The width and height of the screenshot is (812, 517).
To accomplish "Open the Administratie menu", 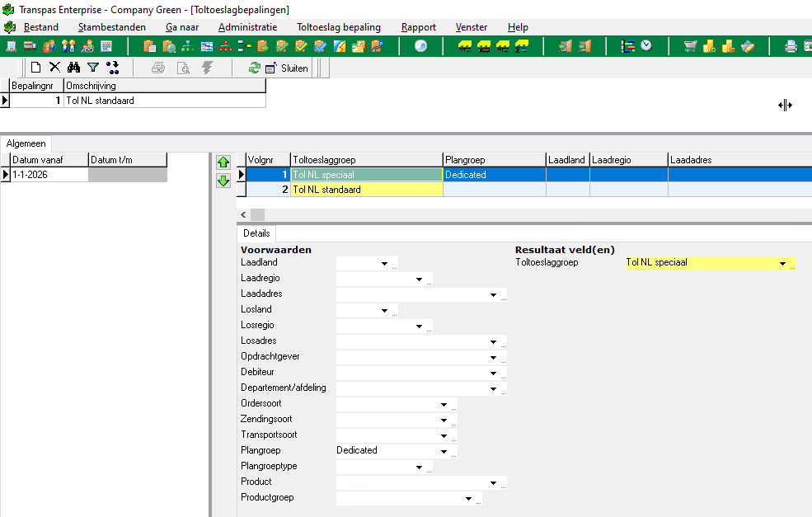I will click(x=247, y=27).
